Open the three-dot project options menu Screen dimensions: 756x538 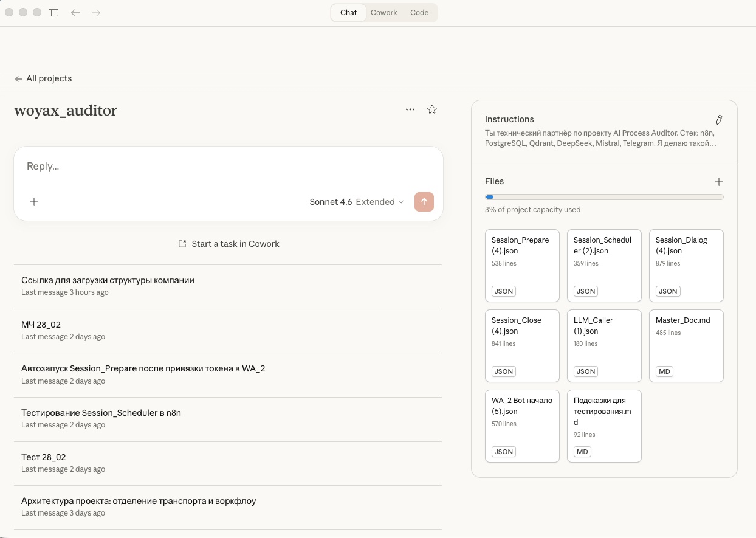click(x=410, y=109)
